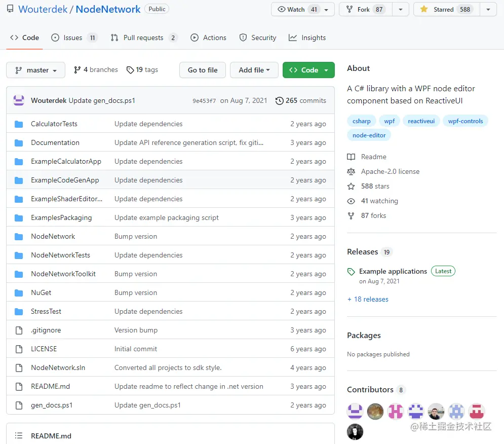Screen dimensions: 504x444
Task: Click the folder icon for ExampleCalculatorApp
Action: pos(19,162)
